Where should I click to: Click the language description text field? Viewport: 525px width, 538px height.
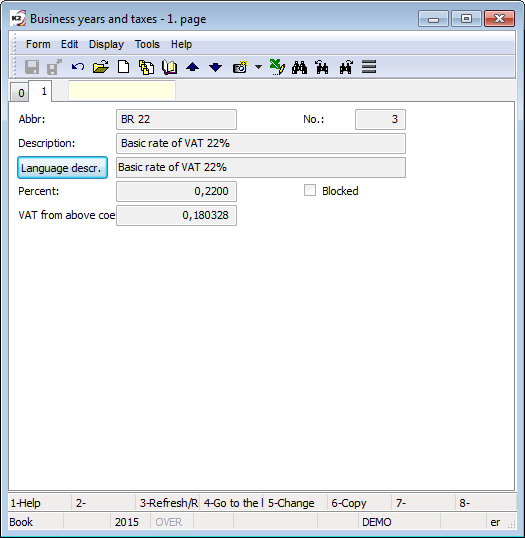261,167
